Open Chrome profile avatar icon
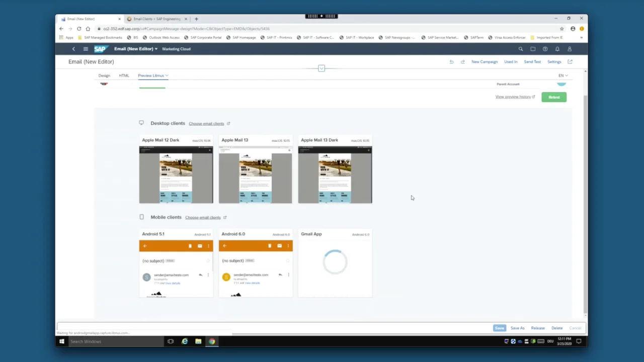The image size is (644, 362). 573,29
